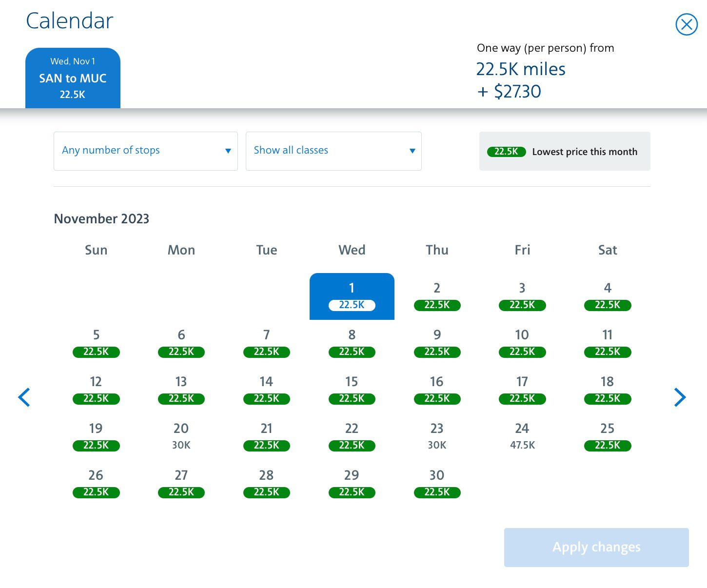Go to previous month with left arrow
This screenshot has height=588, width=707.
click(x=24, y=397)
